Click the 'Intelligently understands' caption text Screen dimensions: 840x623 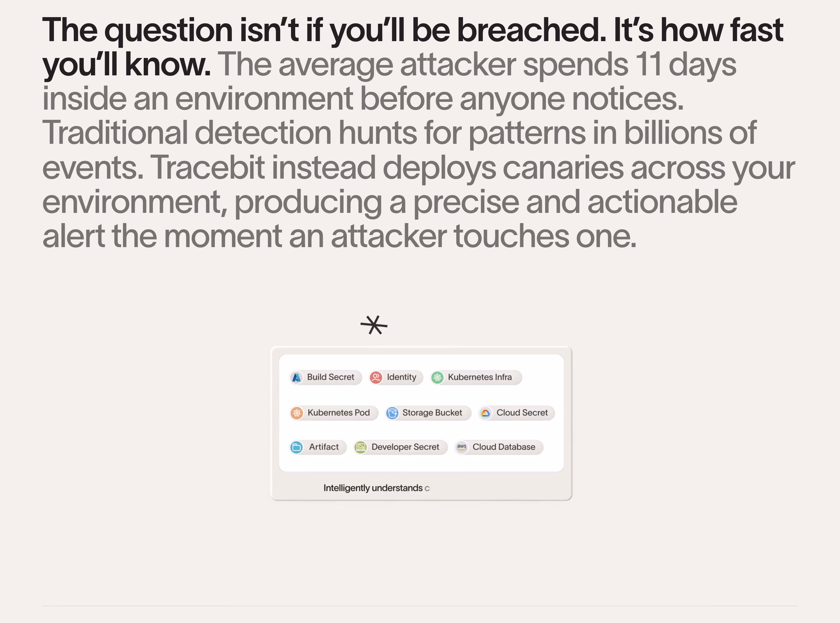[x=373, y=488]
